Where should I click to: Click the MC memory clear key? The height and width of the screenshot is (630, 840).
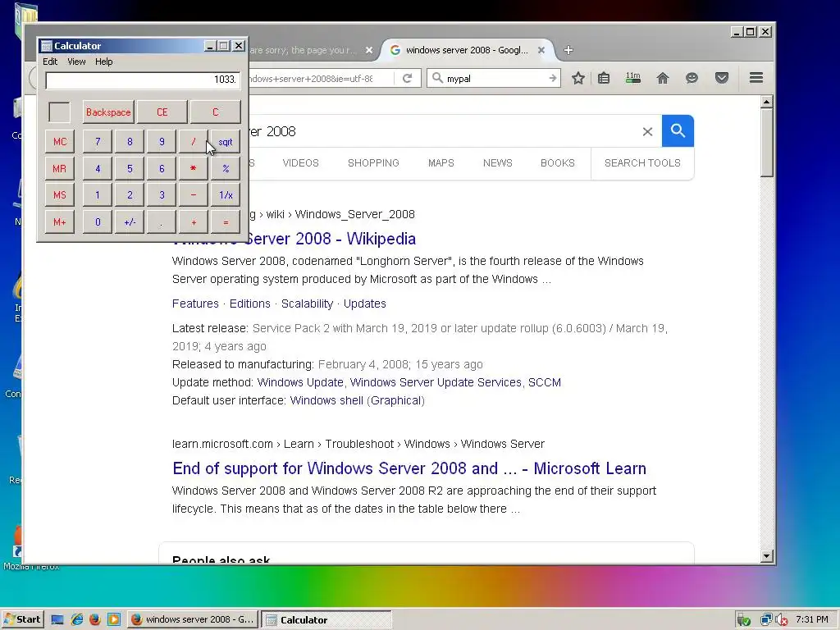coord(59,141)
